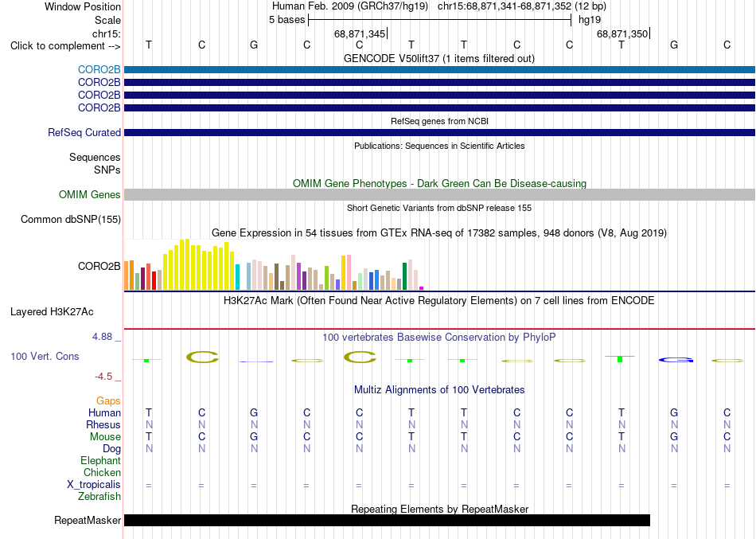756x539 pixels.
Task: Click the CORO2B label beside the GTEx chart
Action: pos(99,267)
